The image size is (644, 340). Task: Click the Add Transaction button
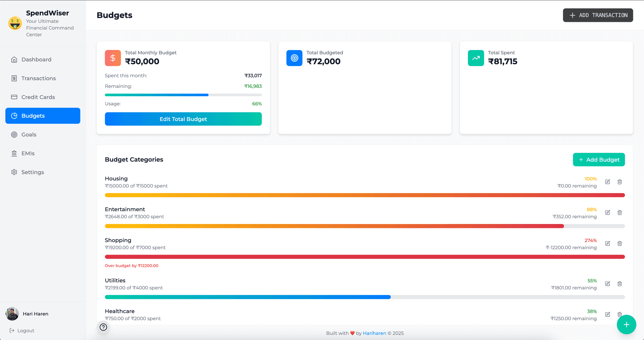click(598, 15)
